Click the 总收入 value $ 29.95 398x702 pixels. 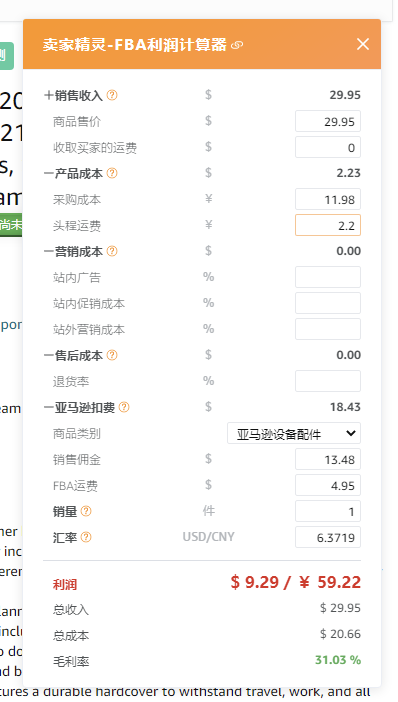340,608
